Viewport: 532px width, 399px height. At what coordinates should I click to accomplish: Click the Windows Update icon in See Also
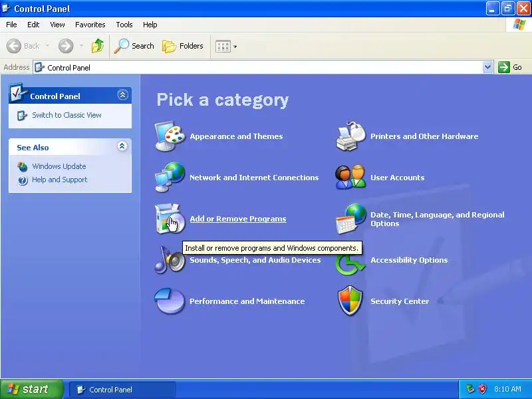pos(23,167)
